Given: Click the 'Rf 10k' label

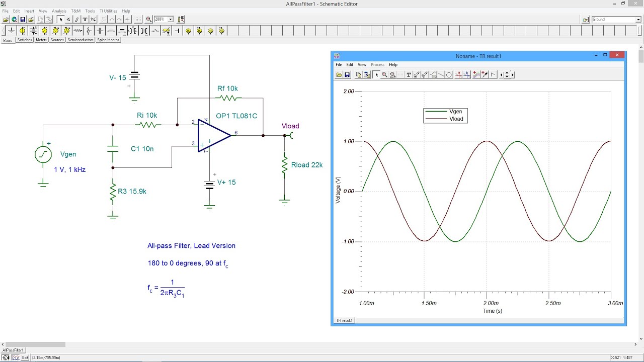Looking at the screenshot, I should 227,88.
